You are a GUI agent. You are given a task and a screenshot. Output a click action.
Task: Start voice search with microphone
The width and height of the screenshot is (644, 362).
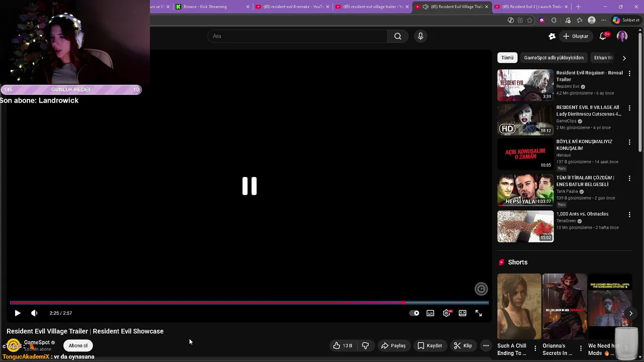tap(421, 36)
